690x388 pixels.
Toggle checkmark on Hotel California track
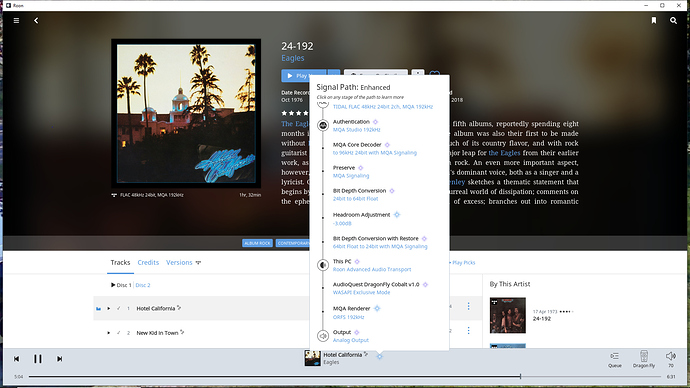pos(118,308)
